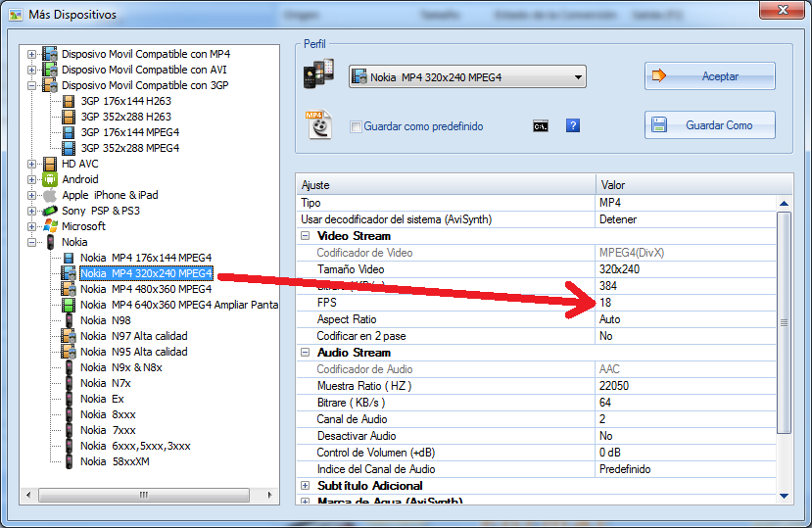Select Nokia Ex tree item
The image size is (812, 528).
click(102, 399)
